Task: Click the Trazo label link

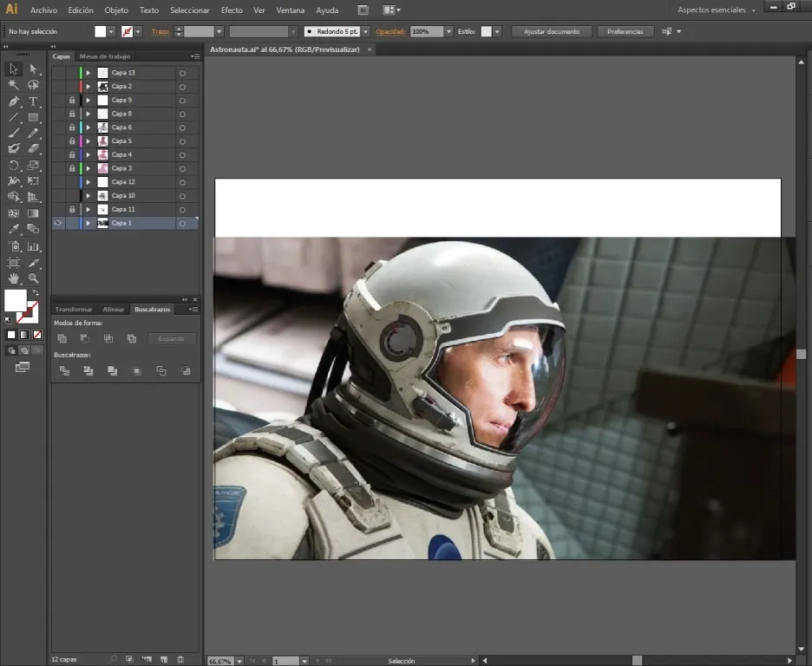Action: [x=160, y=31]
